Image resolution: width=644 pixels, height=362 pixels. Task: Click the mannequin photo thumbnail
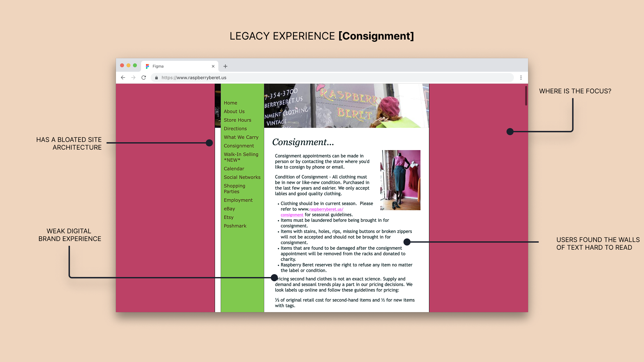(400, 180)
